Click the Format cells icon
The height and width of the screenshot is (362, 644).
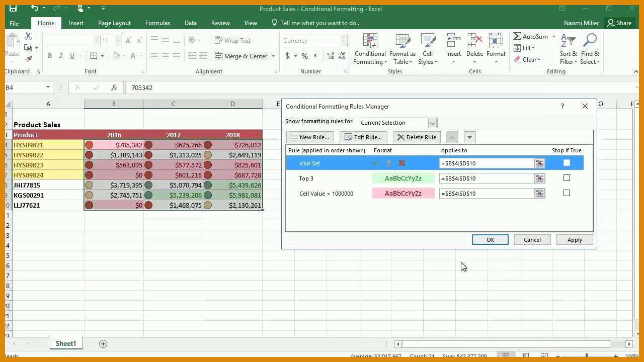[496, 41]
